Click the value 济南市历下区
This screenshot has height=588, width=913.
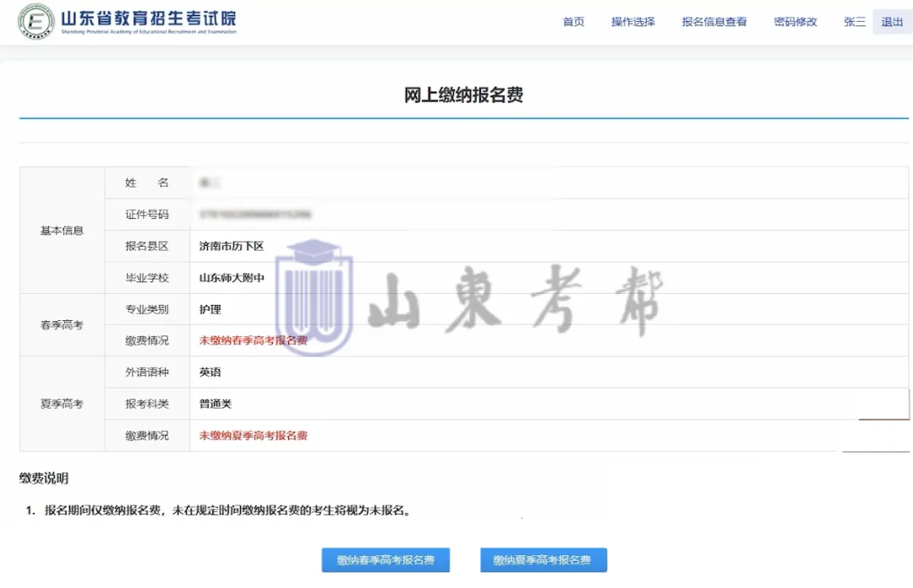231,246
